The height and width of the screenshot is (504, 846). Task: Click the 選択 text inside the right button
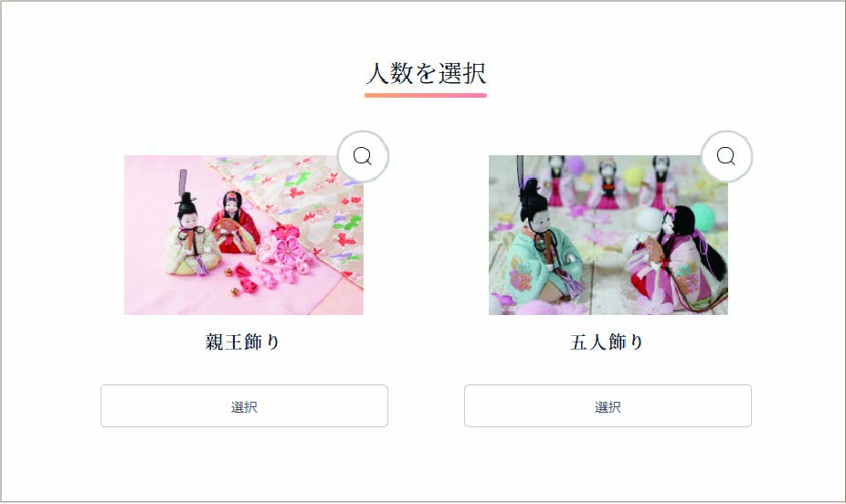608,407
